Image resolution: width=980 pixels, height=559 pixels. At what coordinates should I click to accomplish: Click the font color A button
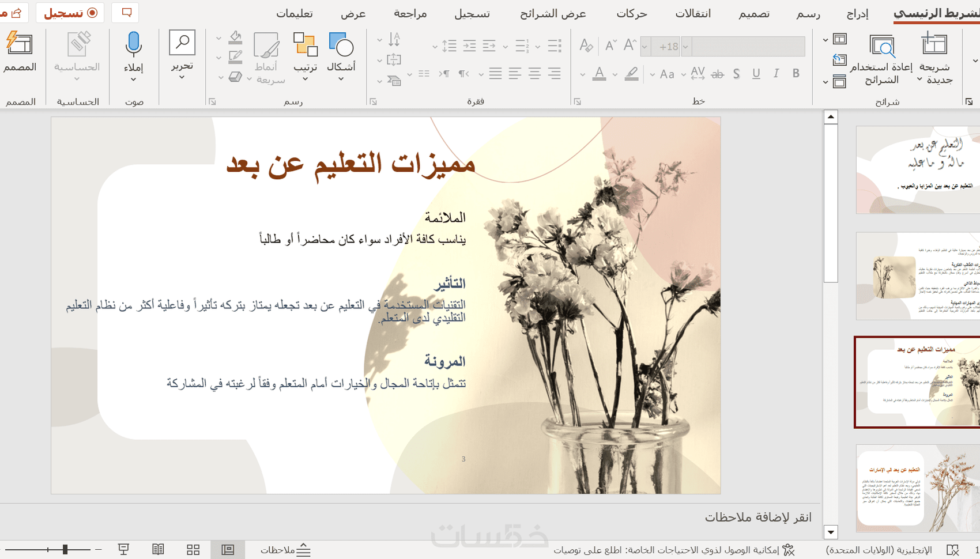[600, 74]
